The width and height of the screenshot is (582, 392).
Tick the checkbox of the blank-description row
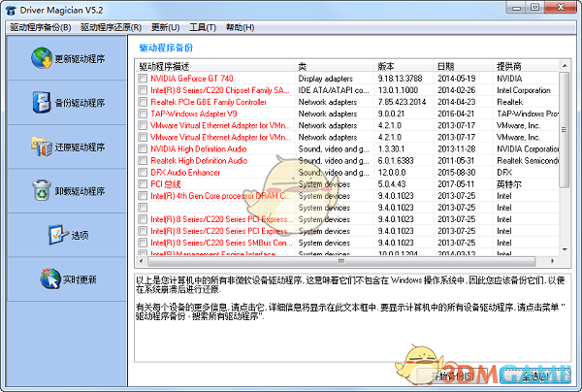[143, 208]
